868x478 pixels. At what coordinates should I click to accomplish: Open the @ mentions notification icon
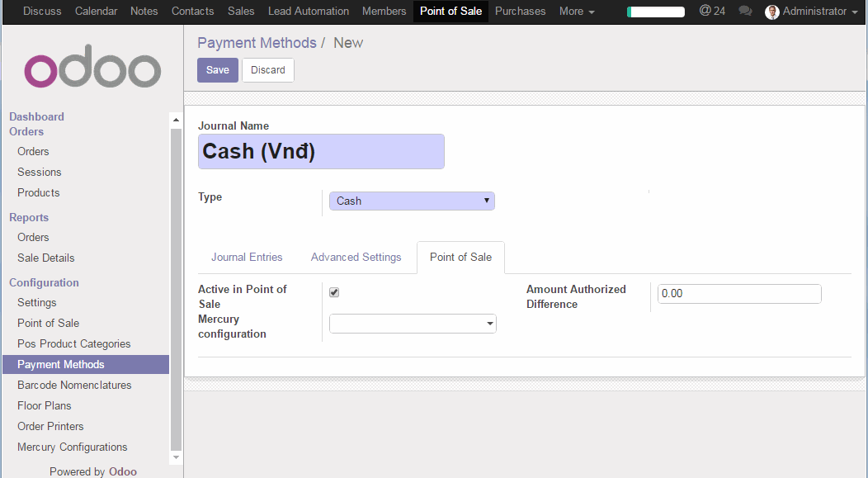click(711, 12)
